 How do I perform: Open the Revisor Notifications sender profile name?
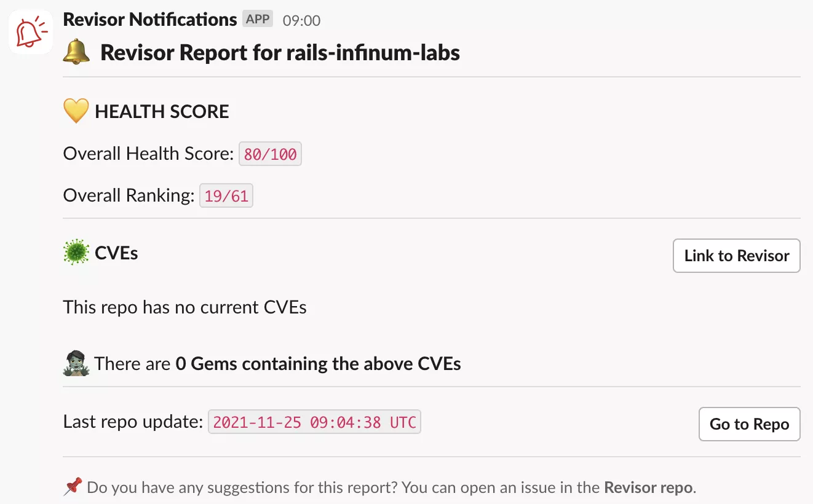tap(149, 20)
